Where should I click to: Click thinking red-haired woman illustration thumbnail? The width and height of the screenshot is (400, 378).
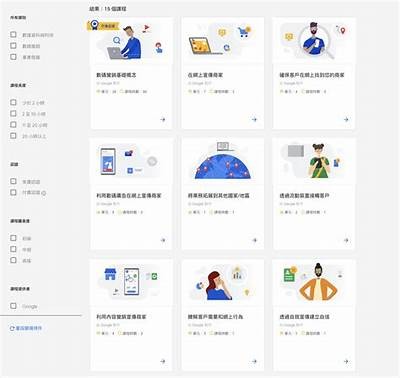coord(223,282)
